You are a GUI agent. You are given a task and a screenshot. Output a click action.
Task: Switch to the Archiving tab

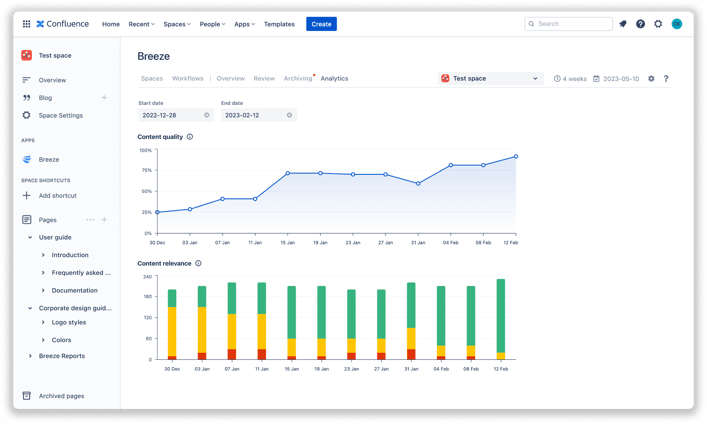298,78
